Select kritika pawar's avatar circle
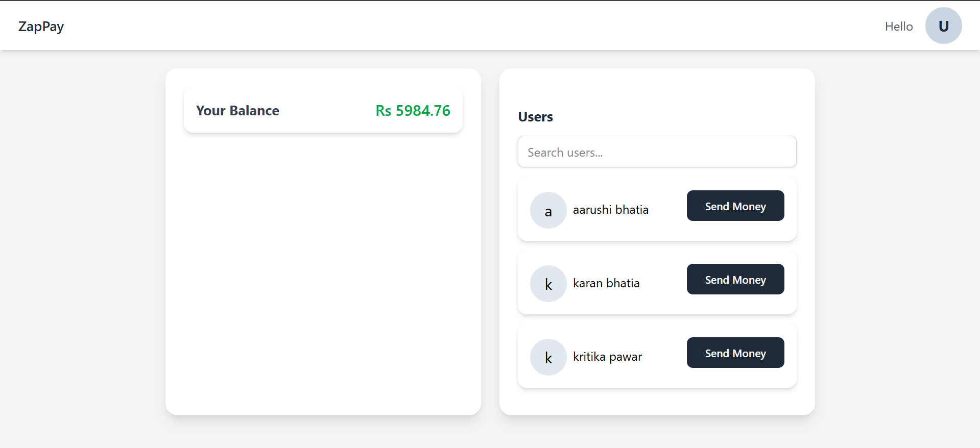 tap(548, 357)
